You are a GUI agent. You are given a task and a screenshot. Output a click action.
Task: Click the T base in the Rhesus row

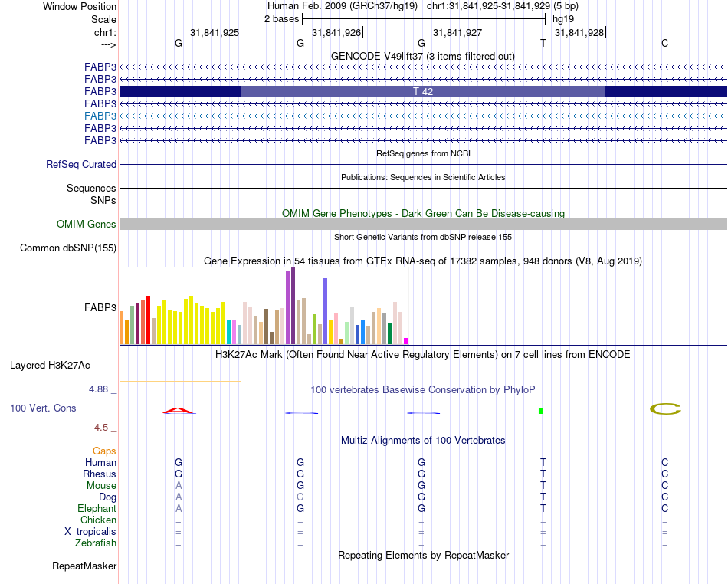coord(543,474)
